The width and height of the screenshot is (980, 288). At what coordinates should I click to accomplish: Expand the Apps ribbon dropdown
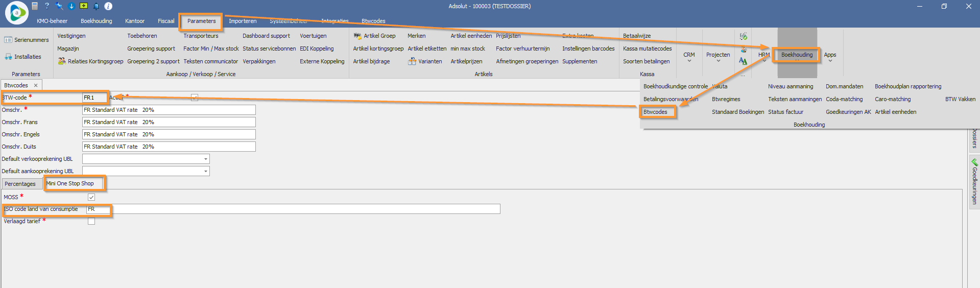coord(830,57)
